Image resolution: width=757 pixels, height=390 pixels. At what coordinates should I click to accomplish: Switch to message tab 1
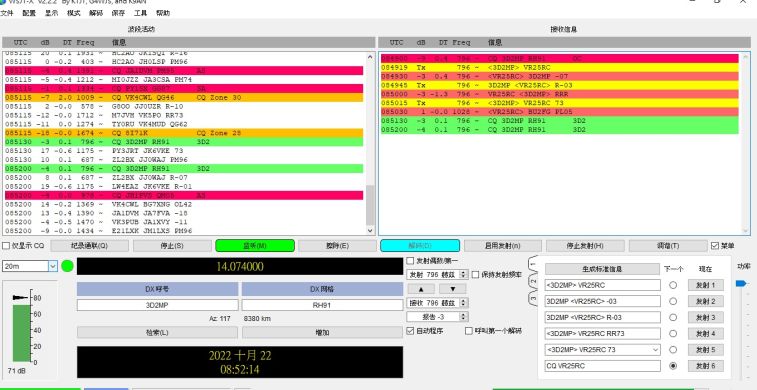point(533,264)
